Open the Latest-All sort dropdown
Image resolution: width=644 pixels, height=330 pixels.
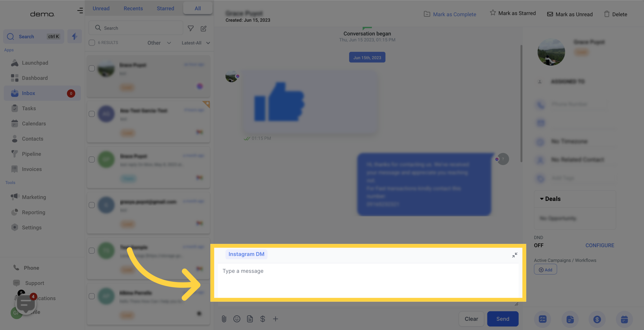[x=196, y=43]
